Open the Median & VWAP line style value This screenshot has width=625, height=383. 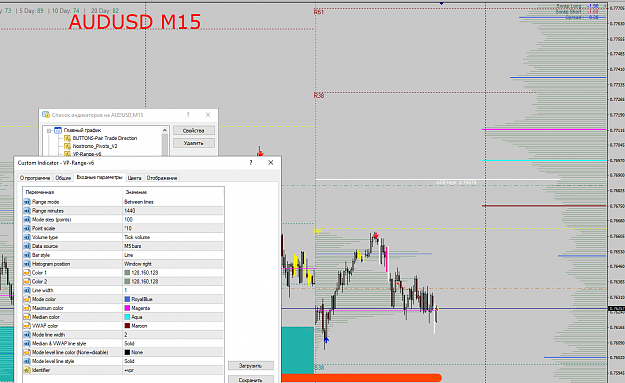pyautogui.click(x=173, y=344)
